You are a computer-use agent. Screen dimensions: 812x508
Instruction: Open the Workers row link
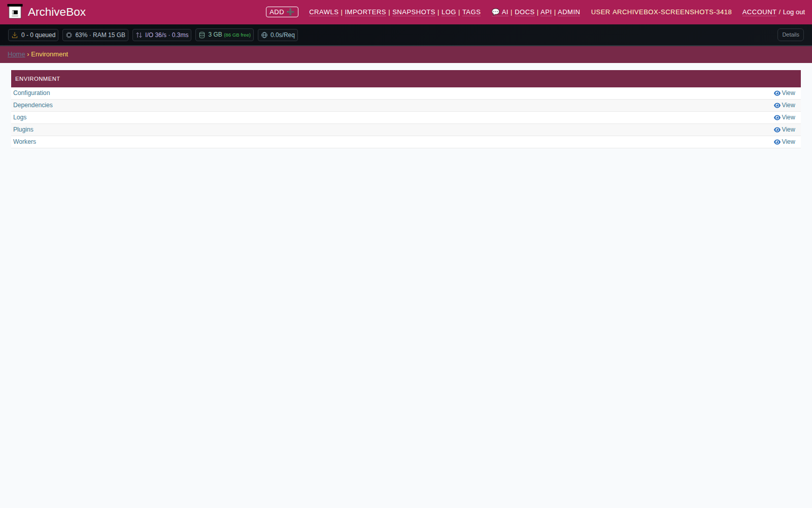[x=24, y=142]
